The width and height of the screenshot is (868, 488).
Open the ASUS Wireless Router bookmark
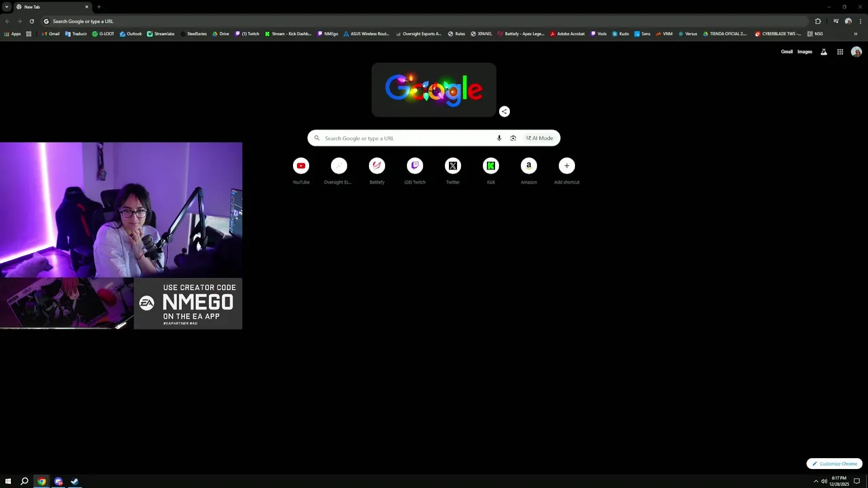click(x=366, y=33)
